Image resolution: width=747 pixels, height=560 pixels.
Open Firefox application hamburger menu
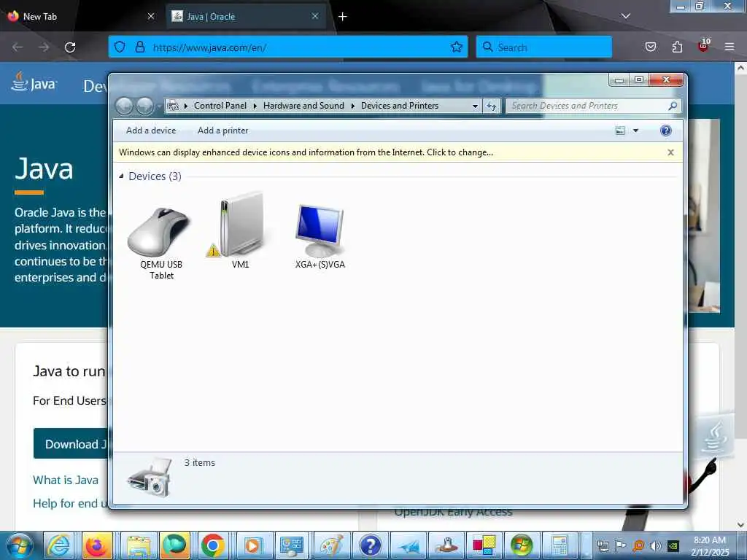tap(729, 47)
